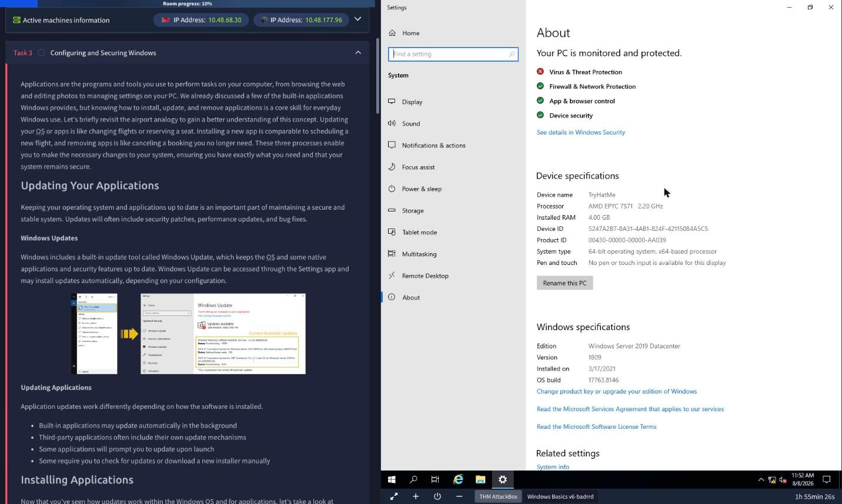842x504 pixels.
Task: Focus the Find a setting search box
Action: tap(453, 54)
